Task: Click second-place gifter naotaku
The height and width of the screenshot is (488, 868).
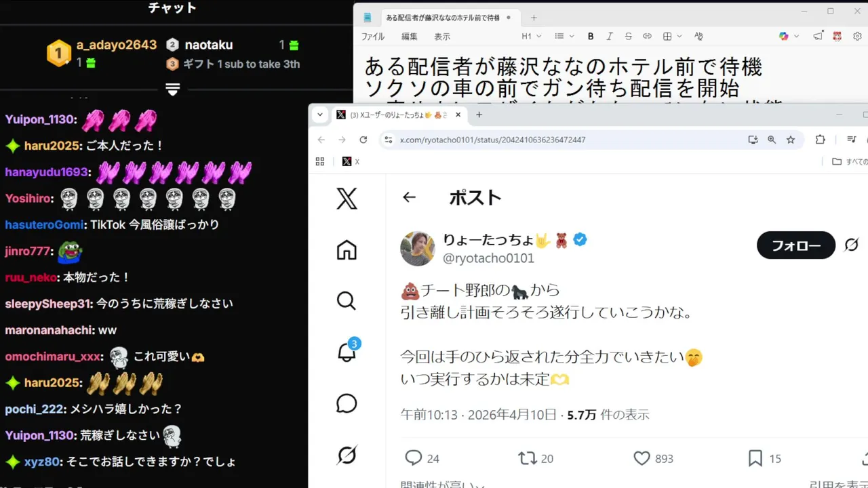Action: click(208, 45)
